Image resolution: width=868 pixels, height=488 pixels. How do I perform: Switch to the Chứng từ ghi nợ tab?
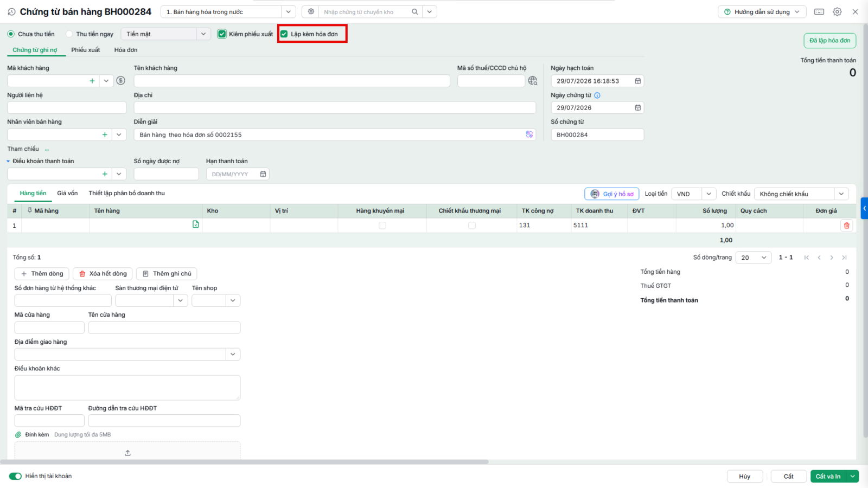[35, 50]
